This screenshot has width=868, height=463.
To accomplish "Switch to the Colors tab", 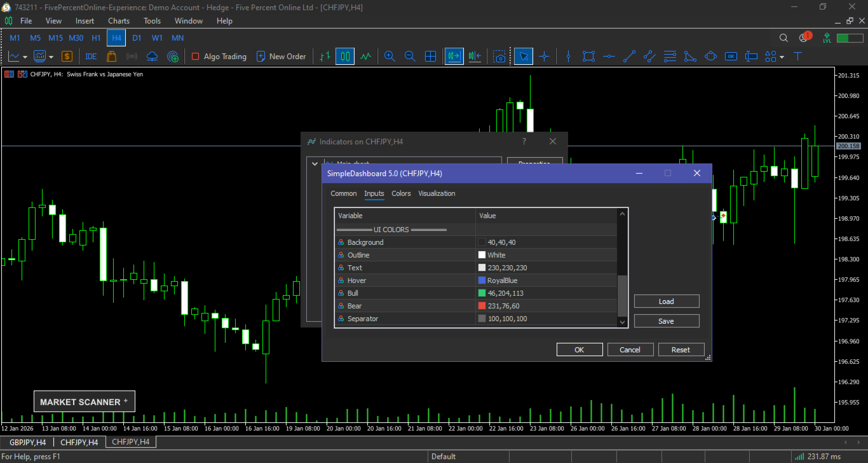I will tap(401, 193).
